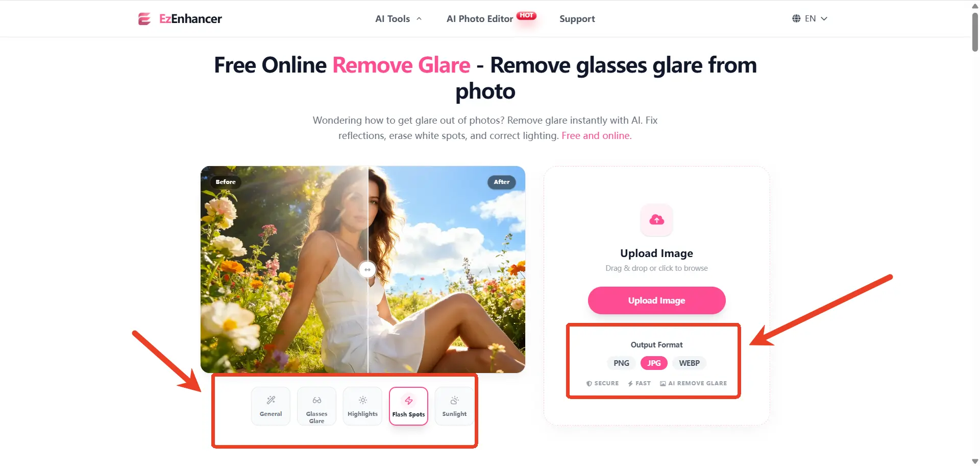Screen dimensions: 980x466
Task: Select JPG output format
Action: pyautogui.click(x=654, y=363)
